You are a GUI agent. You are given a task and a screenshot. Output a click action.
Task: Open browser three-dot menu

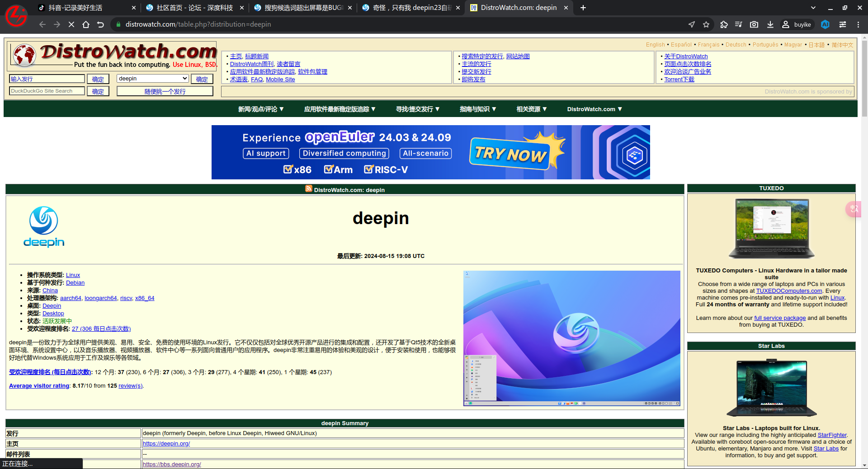858,24
